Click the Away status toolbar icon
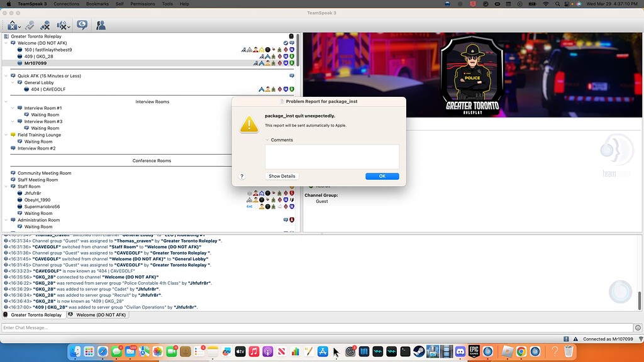This screenshot has height=362, width=644. 13,25
